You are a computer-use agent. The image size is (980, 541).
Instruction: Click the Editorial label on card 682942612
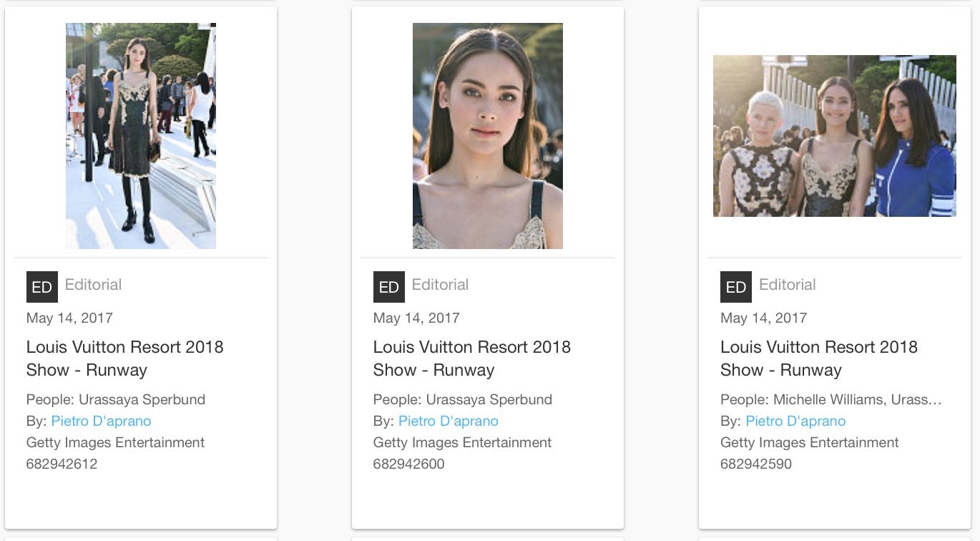pyautogui.click(x=93, y=285)
